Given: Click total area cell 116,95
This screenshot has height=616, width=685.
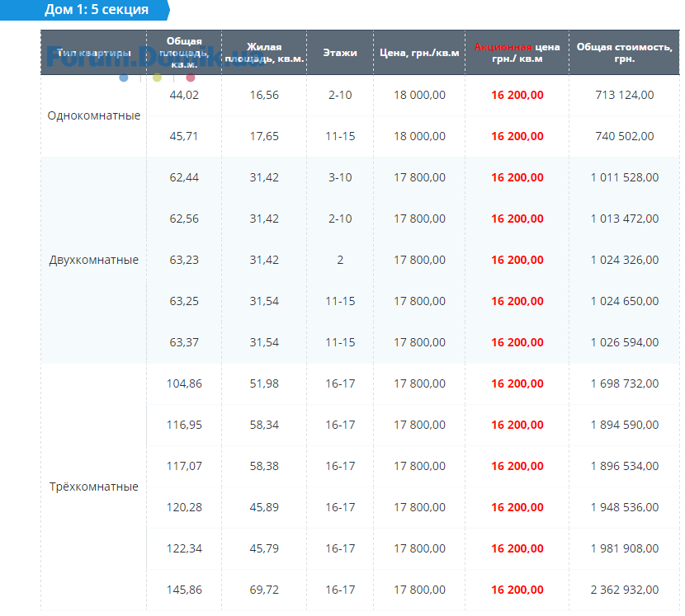Looking at the screenshot, I should 184,425.
